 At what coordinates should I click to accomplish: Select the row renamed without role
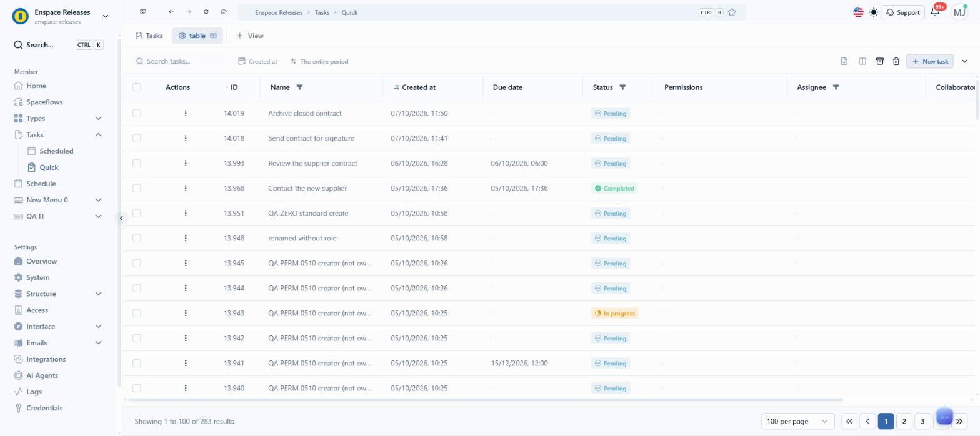[x=137, y=238]
